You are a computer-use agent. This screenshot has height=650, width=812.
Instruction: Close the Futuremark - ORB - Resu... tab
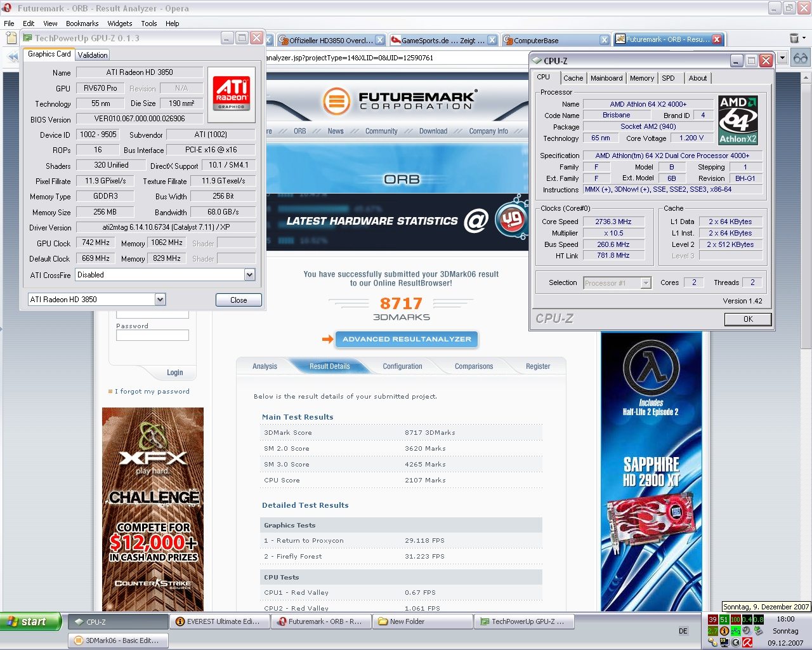pos(717,39)
